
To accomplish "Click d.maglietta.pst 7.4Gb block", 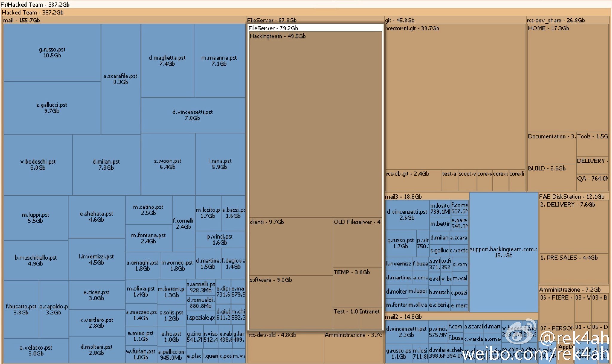I will tap(167, 61).
